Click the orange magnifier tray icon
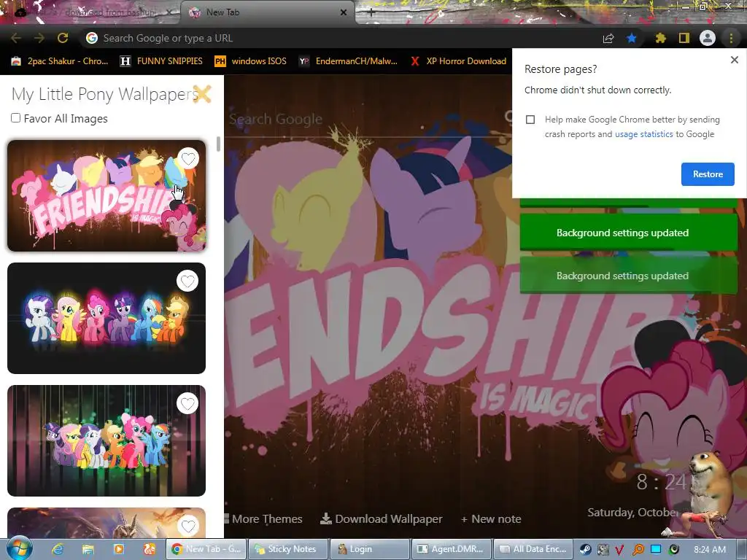 pos(638,550)
